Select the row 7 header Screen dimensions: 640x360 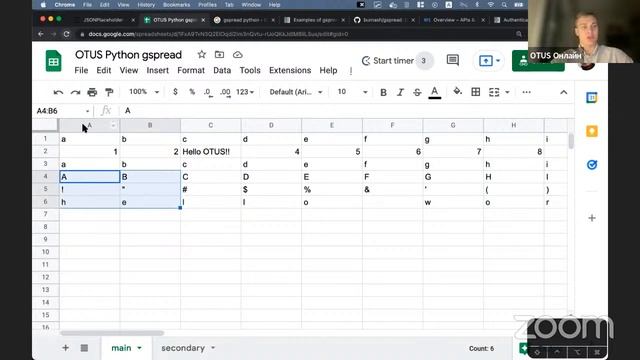pos(45,214)
